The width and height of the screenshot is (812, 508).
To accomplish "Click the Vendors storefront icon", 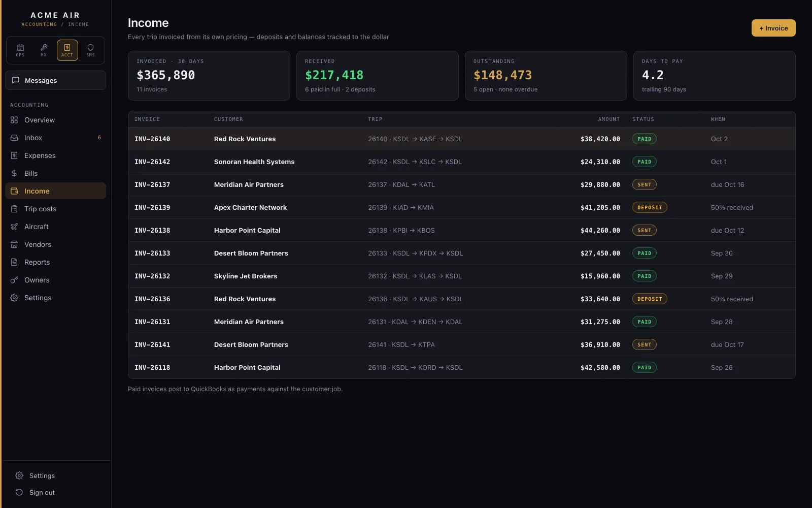I will [14, 244].
